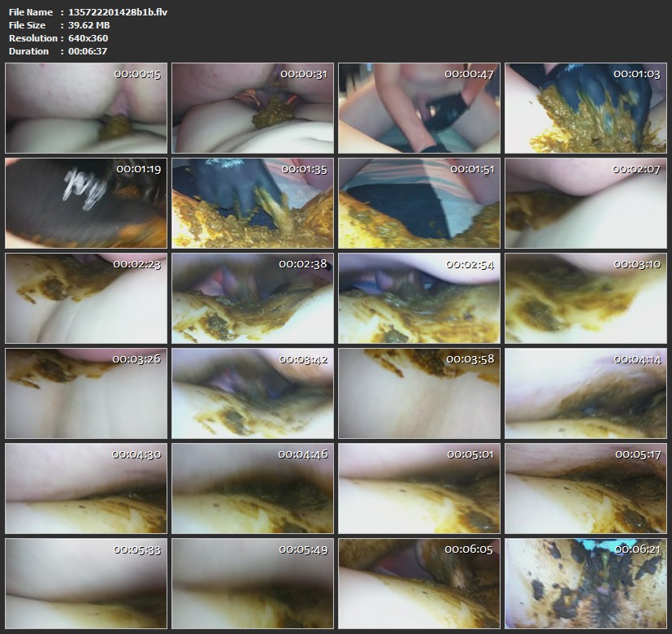Pick the thumbnail marked 00:06:05
Viewport: 672px width, 634px height.
418,584
